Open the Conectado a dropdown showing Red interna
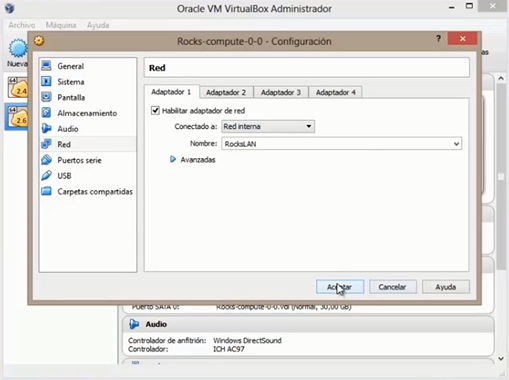The width and height of the screenshot is (509, 380). tap(268, 126)
